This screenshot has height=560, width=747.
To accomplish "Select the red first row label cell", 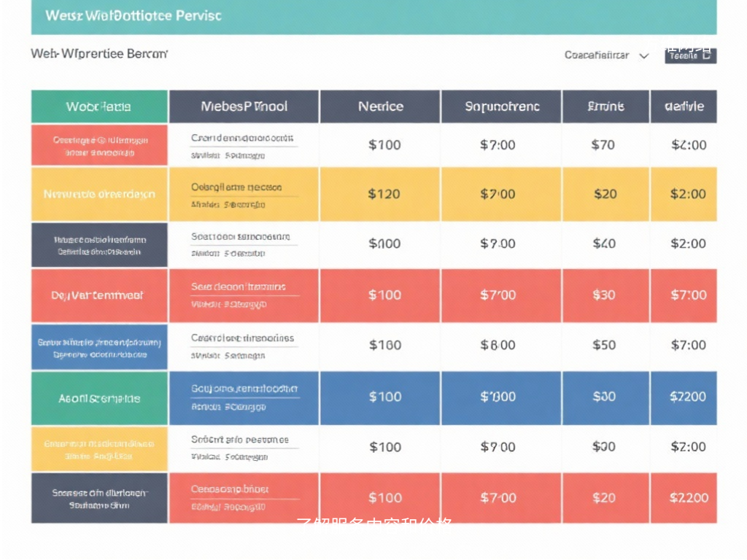I will pyautogui.click(x=99, y=146).
